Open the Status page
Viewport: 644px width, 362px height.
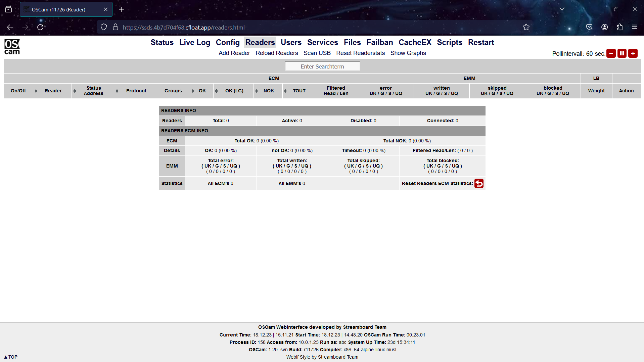click(x=162, y=42)
